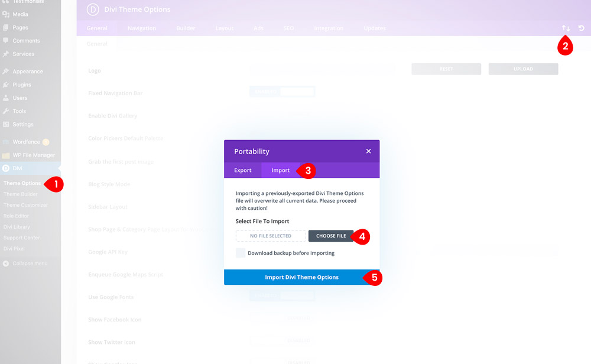
Task: Click the Media sidebar icon
Action: click(6, 14)
